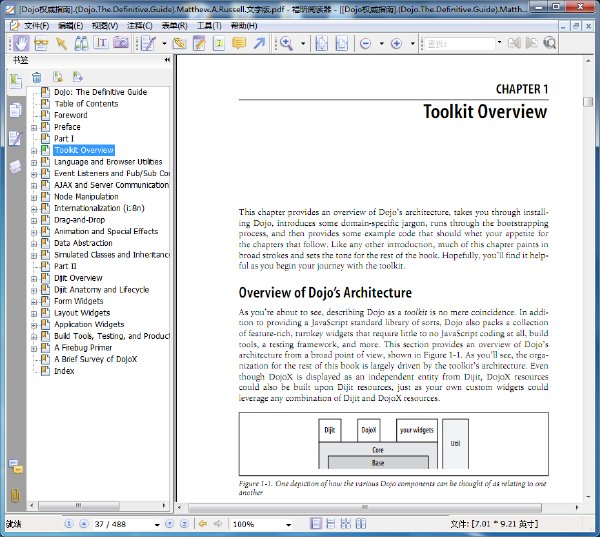
Task: Select the text selection tool
Action: 101,43
